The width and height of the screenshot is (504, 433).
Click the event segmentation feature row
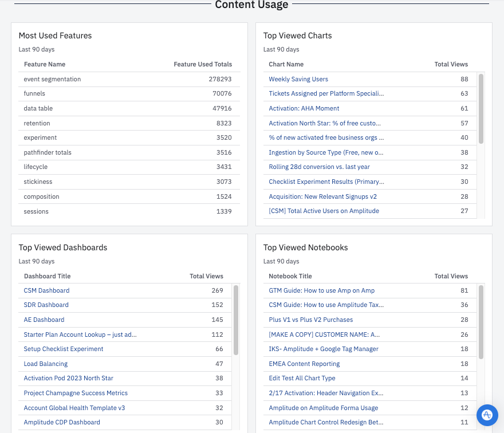(x=56, y=79)
